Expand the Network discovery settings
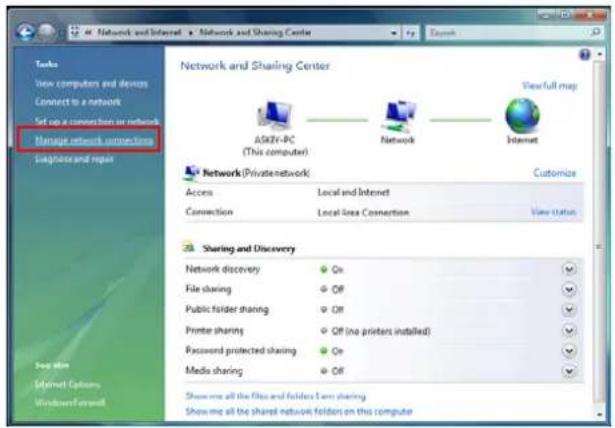The image size is (615, 428). click(x=569, y=269)
